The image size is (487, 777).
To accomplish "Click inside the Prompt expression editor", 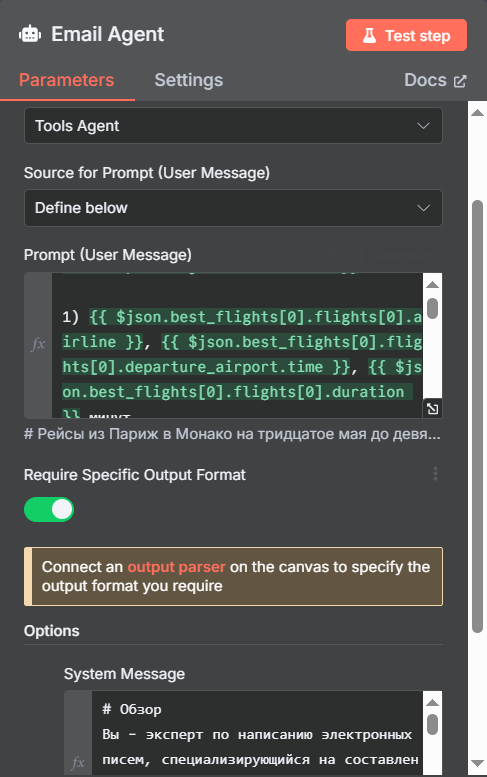I will pos(237,345).
